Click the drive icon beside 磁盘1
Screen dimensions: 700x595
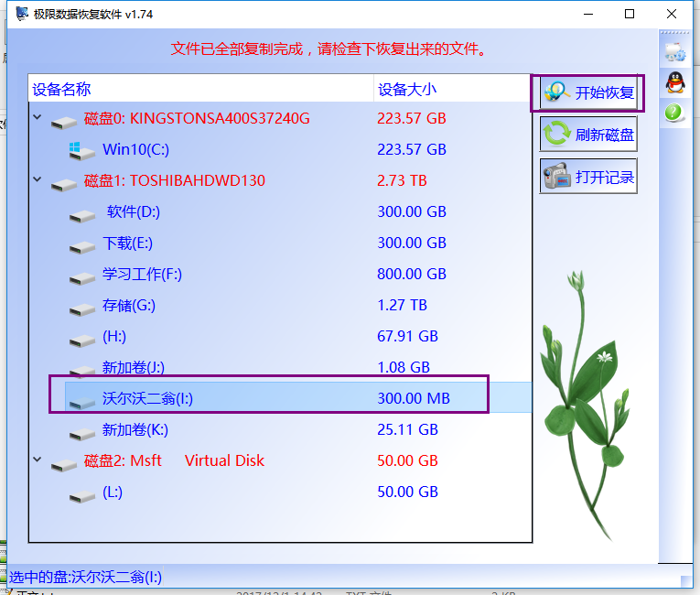coord(63,185)
